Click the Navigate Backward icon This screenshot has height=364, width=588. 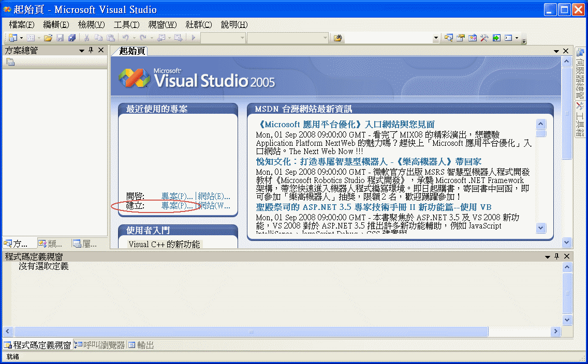[x=161, y=38]
